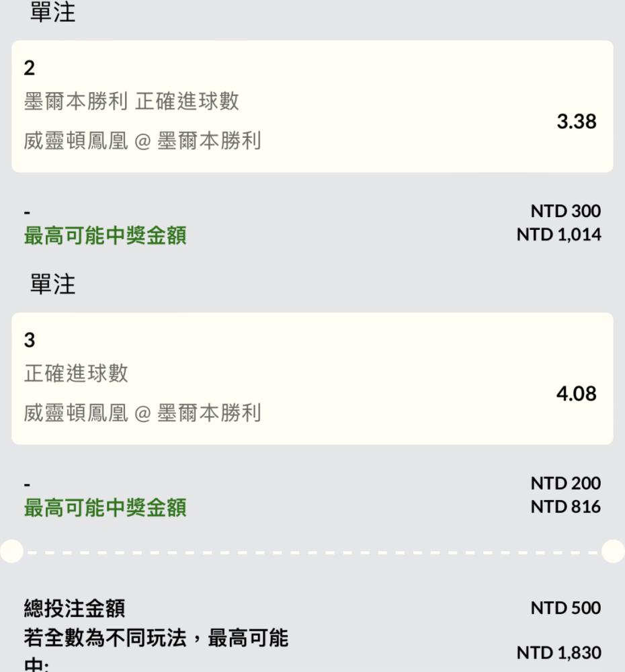Click the NTD 500 total stake

(566, 607)
